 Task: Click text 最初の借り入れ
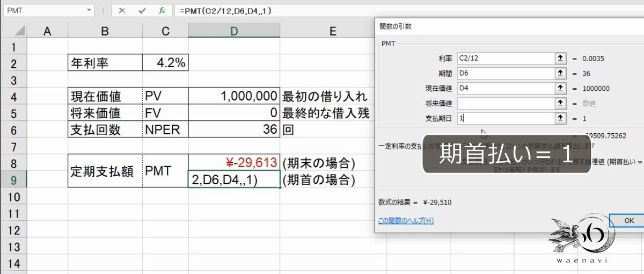pos(325,97)
